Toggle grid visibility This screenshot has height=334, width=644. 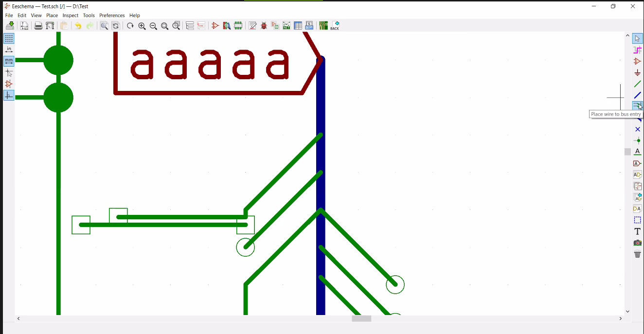pos(9,38)
